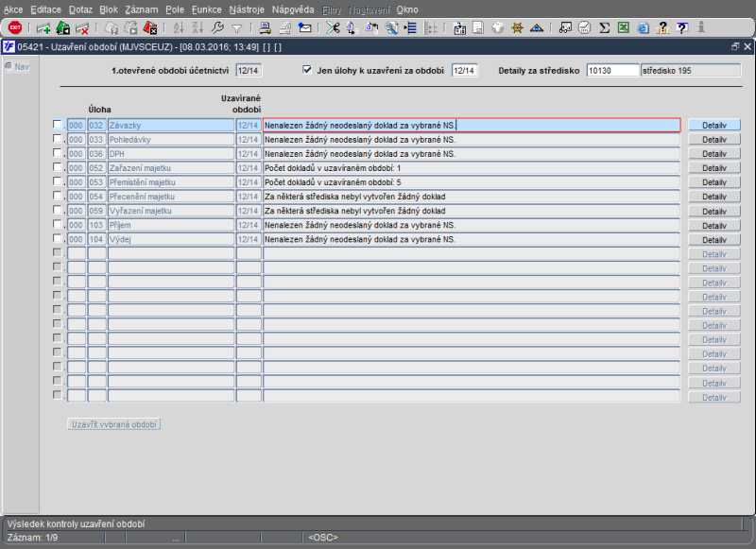Image resolution: width=756 pixels, height=549 pixels.
Task: Check the box for Zařazení majetku row
Action: pyautogui.click(x=58, y=167)
